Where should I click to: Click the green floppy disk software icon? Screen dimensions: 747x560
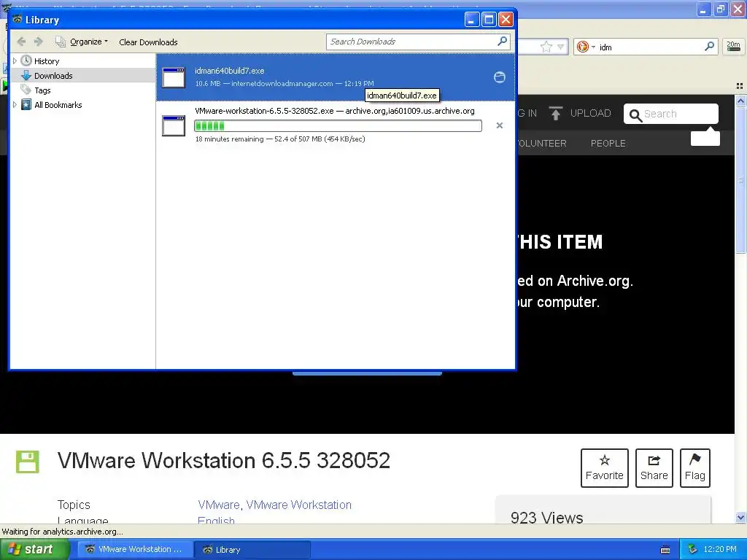tap(27, 462)
